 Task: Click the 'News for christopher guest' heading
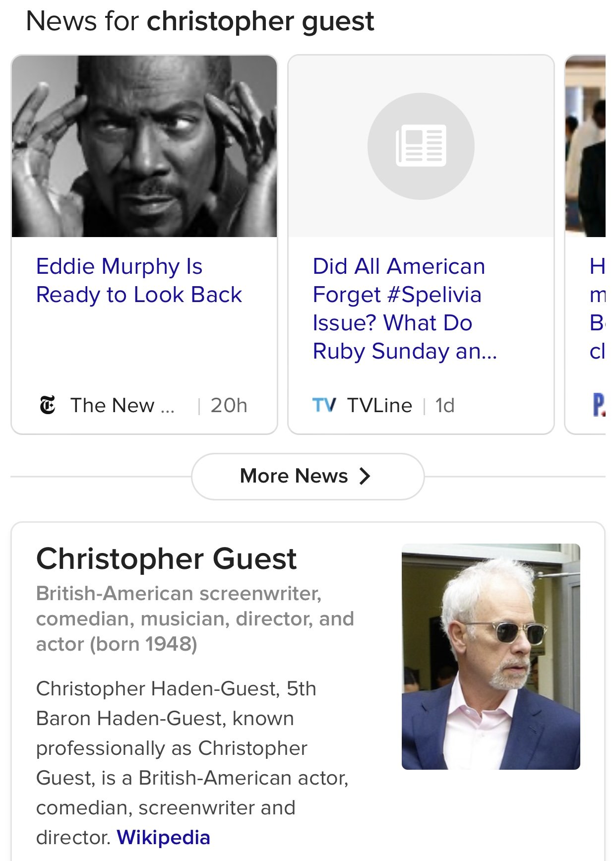click(x=200, y=21)
